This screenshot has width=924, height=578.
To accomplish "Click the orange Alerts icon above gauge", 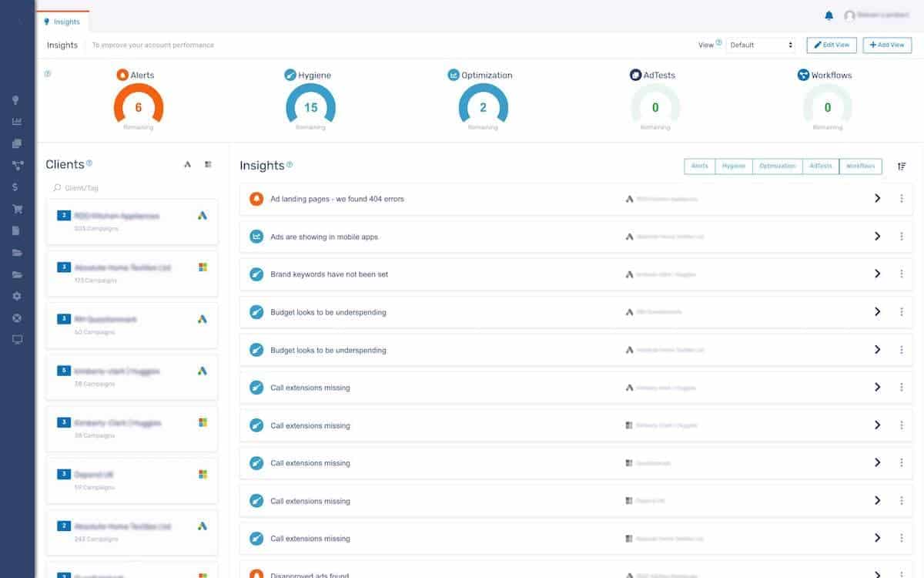I will 122,75.
